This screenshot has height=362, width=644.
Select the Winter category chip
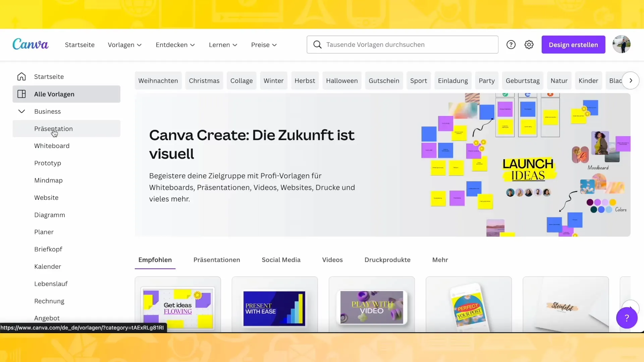tap(273, 80)
